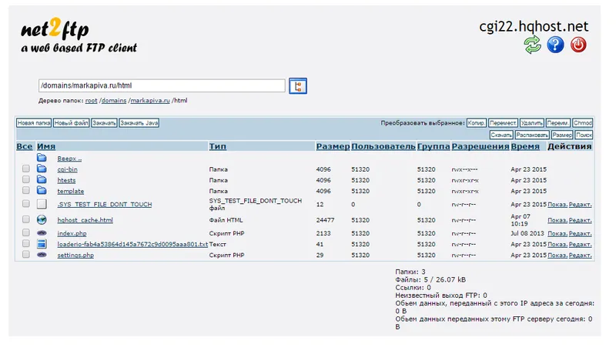Open the hqhost_cache.html file link

(85, 220)
